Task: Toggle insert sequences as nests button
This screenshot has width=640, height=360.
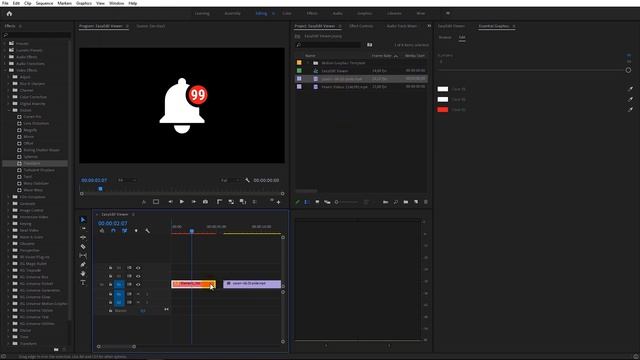Action: click(102, 231)
